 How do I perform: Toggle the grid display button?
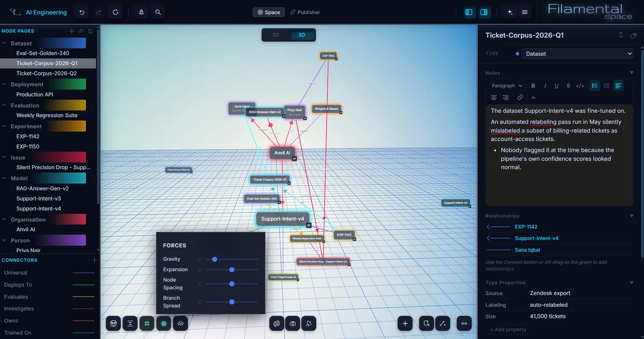(147, 323)
